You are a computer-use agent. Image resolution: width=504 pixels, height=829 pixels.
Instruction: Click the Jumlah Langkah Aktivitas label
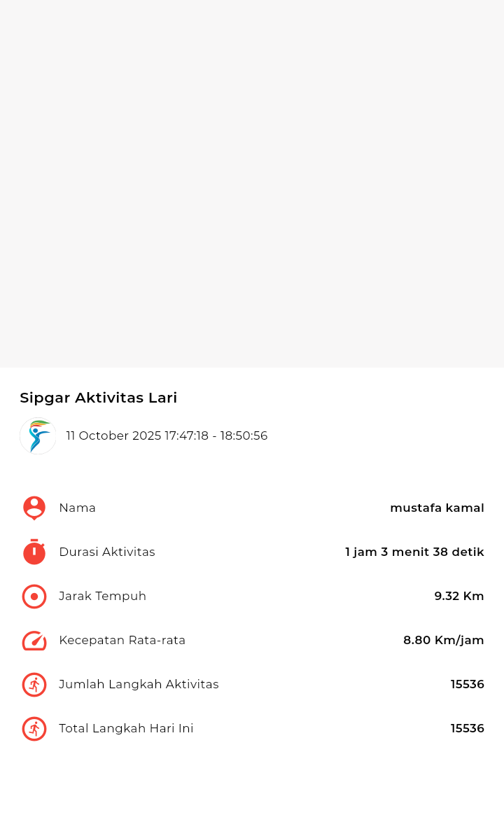tap(139, 684)
